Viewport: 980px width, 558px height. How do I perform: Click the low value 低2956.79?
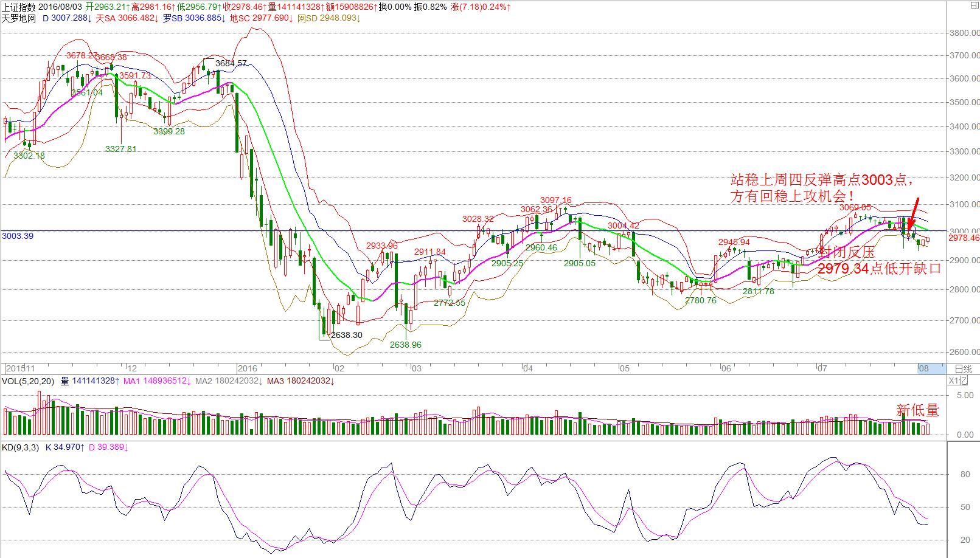point(199,7)
